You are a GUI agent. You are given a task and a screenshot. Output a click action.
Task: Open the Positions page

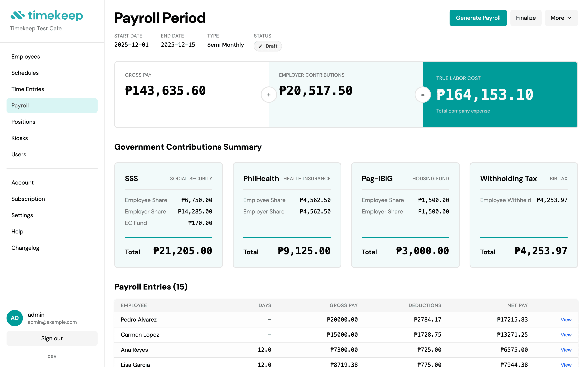coord(23,122)
